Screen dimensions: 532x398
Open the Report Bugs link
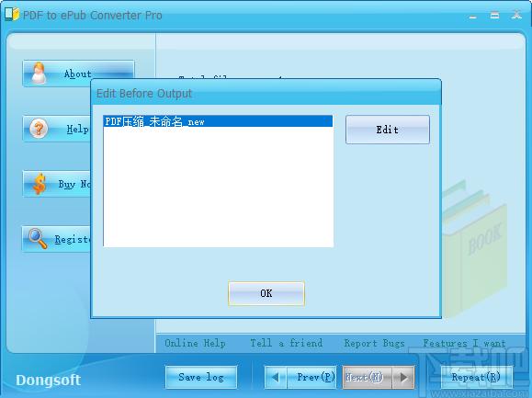click(374, 344)
